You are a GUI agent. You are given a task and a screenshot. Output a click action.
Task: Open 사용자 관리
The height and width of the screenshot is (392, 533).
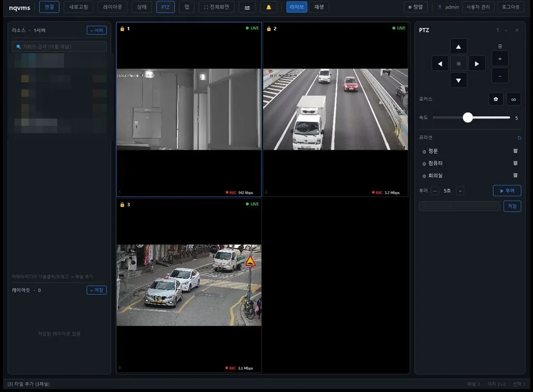tap(478, 7)
